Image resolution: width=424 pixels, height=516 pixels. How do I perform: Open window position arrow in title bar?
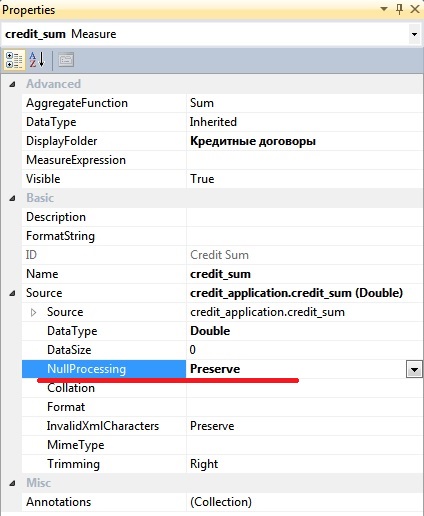[x=384, y=9]
